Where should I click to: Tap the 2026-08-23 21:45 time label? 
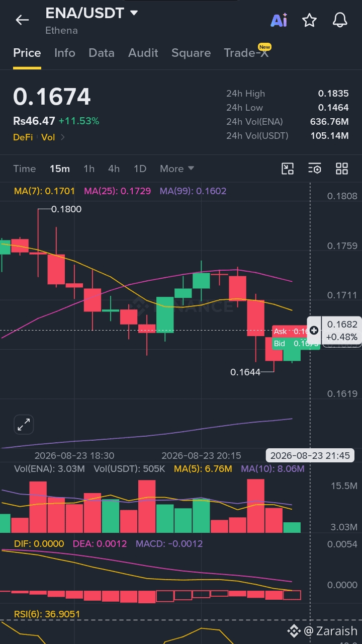(310, 456)
